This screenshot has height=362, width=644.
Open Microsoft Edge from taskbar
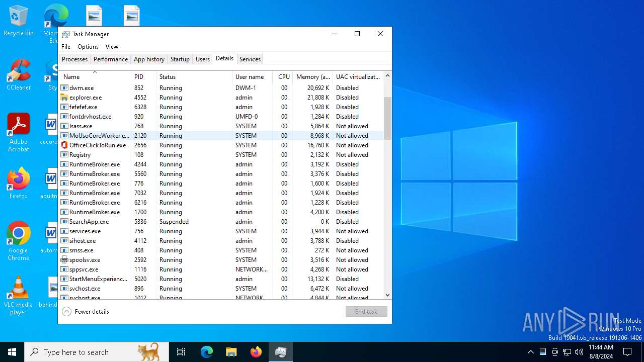click(x=207, y=352)
